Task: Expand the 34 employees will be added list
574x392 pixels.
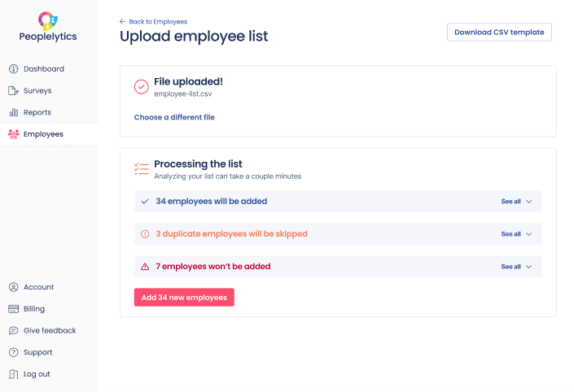Action: coord(516,202)
